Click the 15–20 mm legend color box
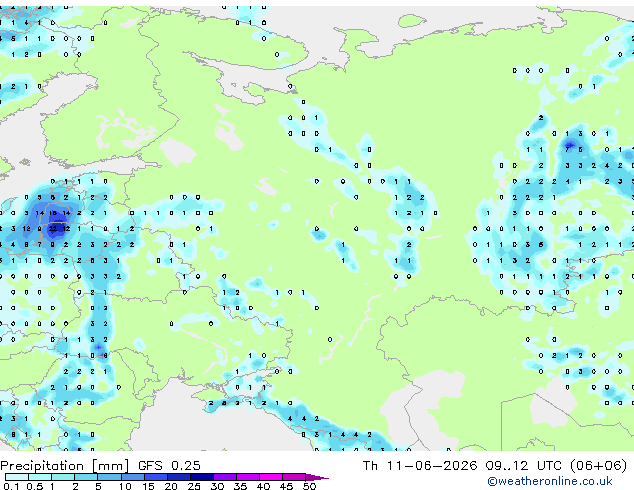This screenshot has width=634, height=490. [155, 477]
